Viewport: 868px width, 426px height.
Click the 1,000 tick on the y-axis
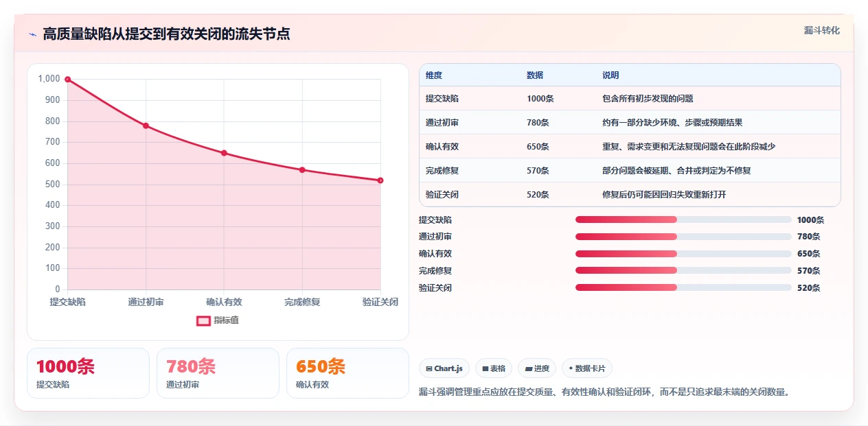click(x=49, y=79)
